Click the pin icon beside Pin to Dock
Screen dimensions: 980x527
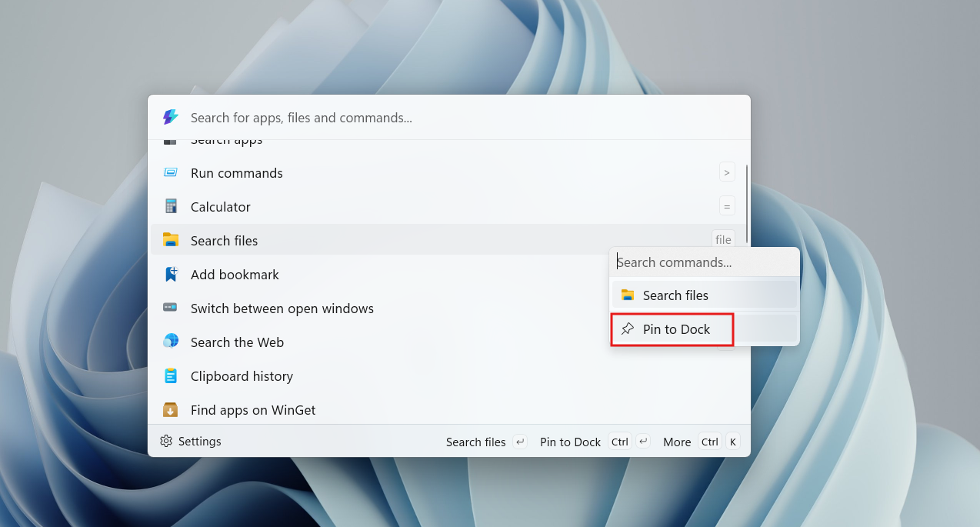628,329
